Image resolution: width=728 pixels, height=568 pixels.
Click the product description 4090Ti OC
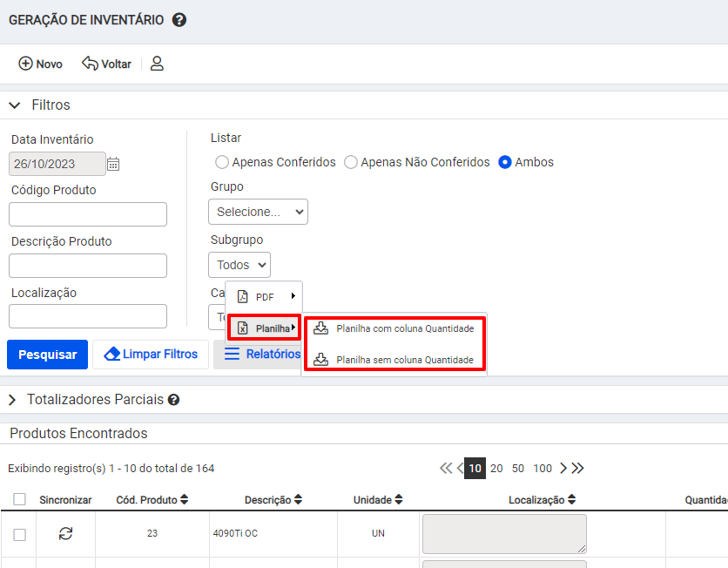[x=235, y=534]
